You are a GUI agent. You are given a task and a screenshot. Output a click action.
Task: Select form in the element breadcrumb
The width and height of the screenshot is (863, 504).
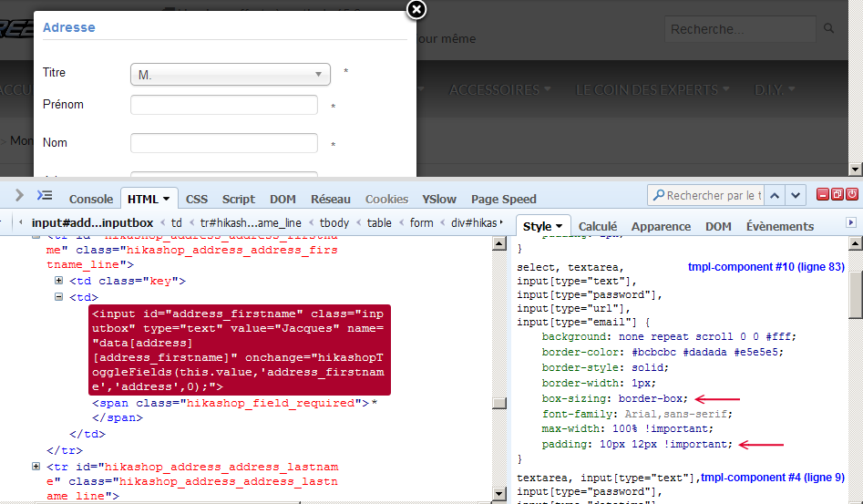[421, 223]
